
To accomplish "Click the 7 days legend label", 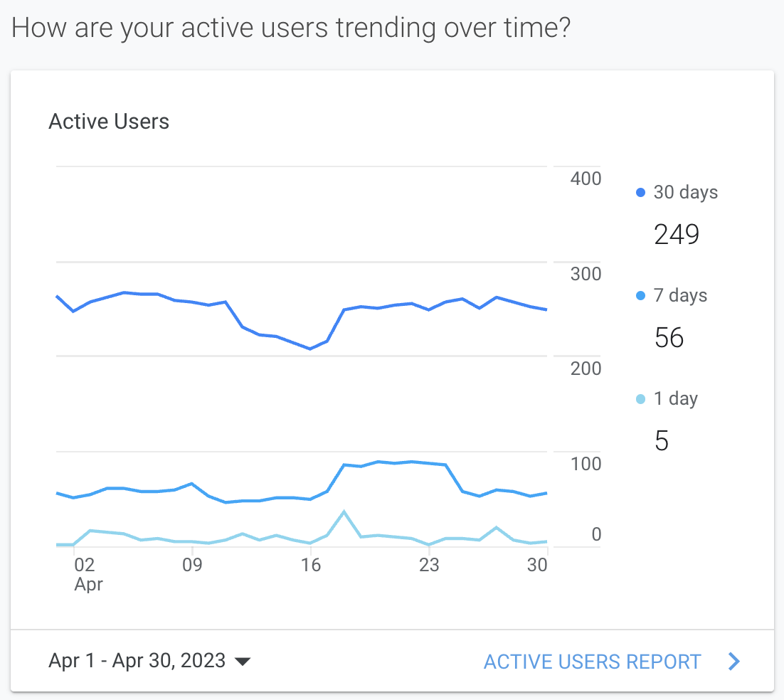I will pyautogui.click(x=680, y=295).
